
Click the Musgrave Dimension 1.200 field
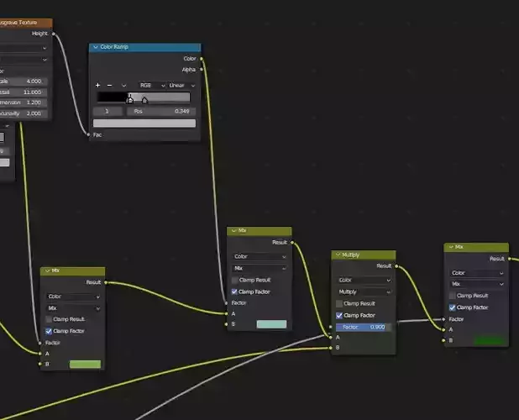24,102
